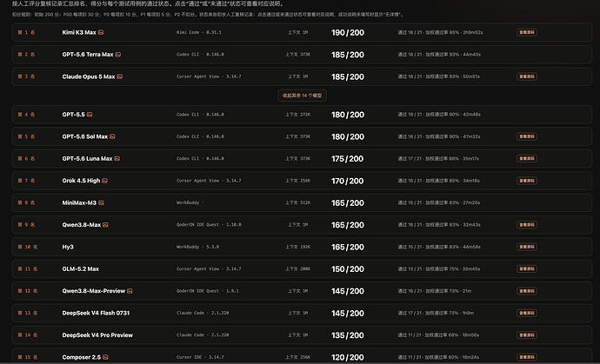The image size is (600, 364).
Task: Click the GPT-5.5 model name
Action: click(73, 115)
